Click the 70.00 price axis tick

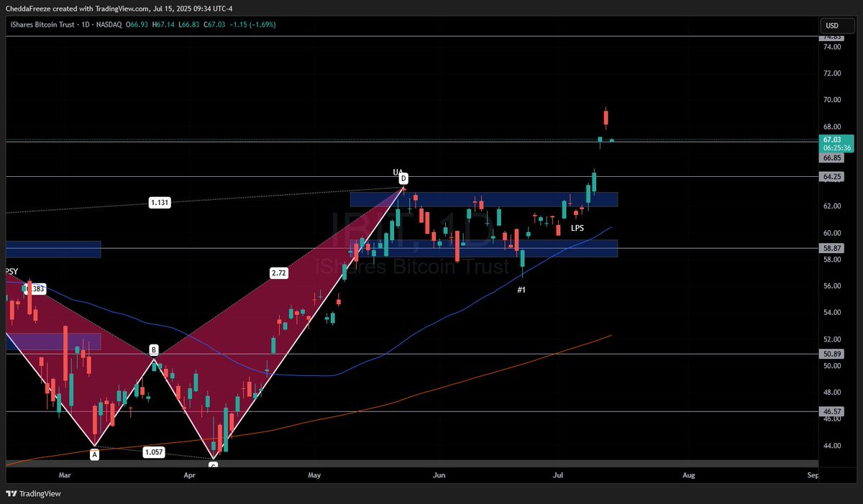832,100
